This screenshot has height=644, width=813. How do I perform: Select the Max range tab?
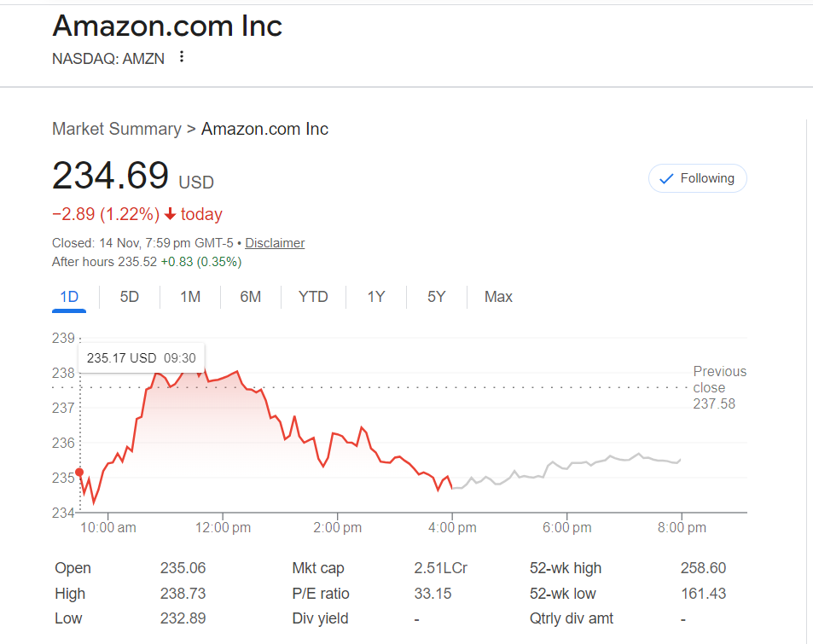(x=498, y=297)
